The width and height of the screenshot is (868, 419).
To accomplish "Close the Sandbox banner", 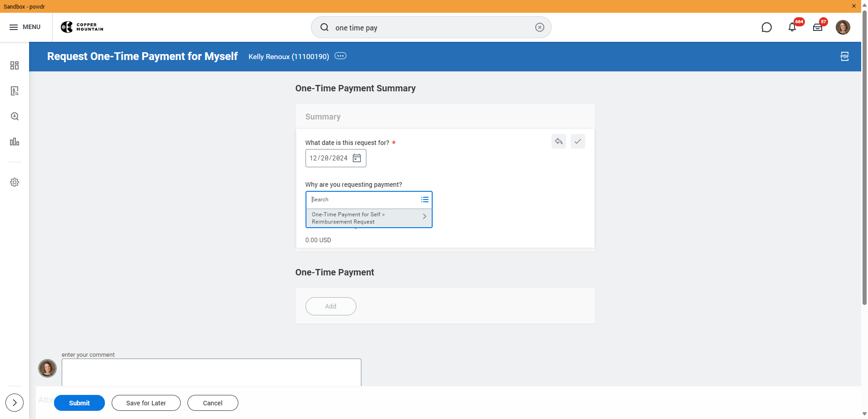I will point(854,6).
